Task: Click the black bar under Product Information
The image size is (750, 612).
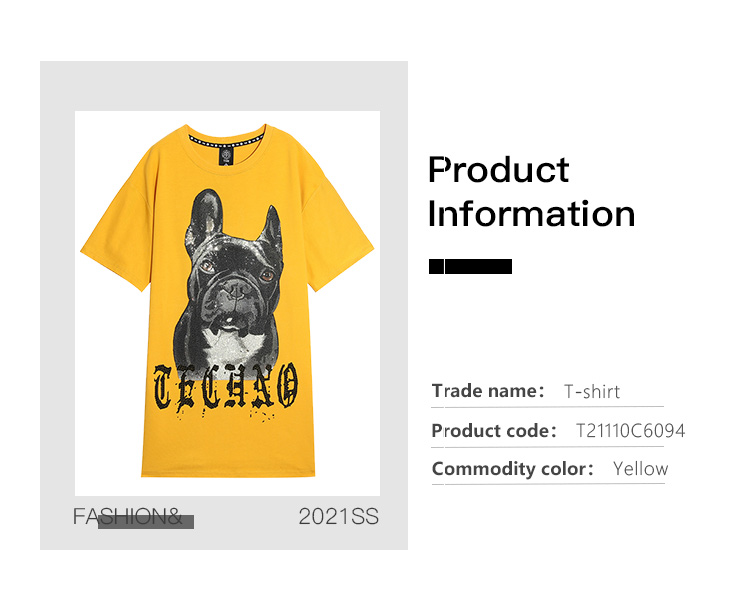Action: 470,267
